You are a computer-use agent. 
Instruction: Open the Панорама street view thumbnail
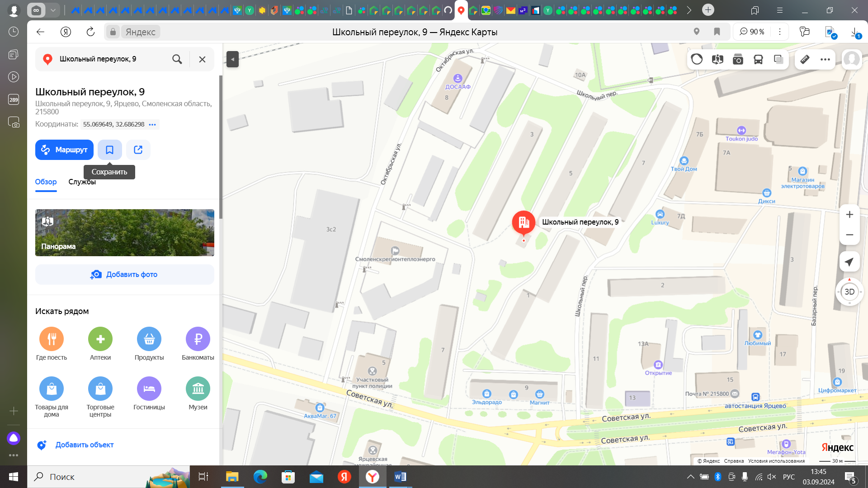click(124, 233)
